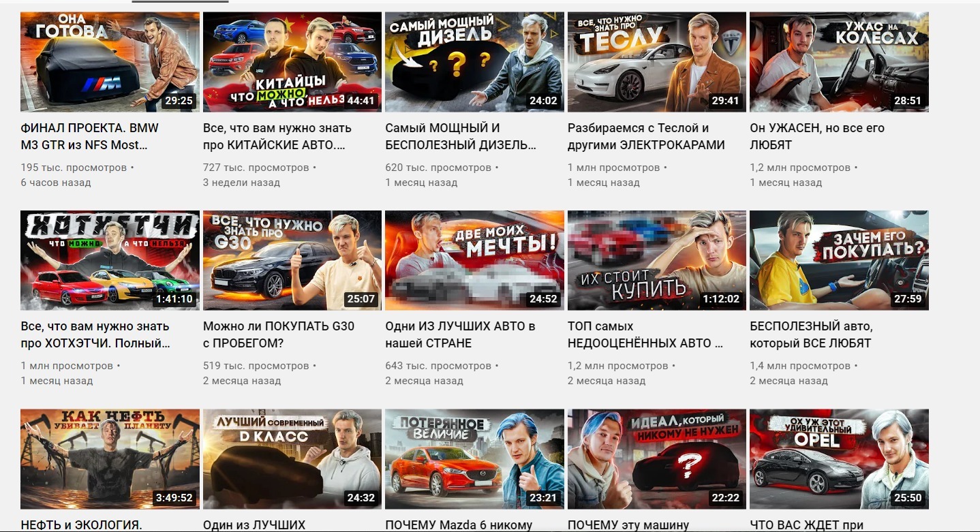This screenshot has height=532, width=980.
Task: Open the "ИДЕАЛ, который никому не нужен" thumbnail
Action: click(x=657, y=459)
